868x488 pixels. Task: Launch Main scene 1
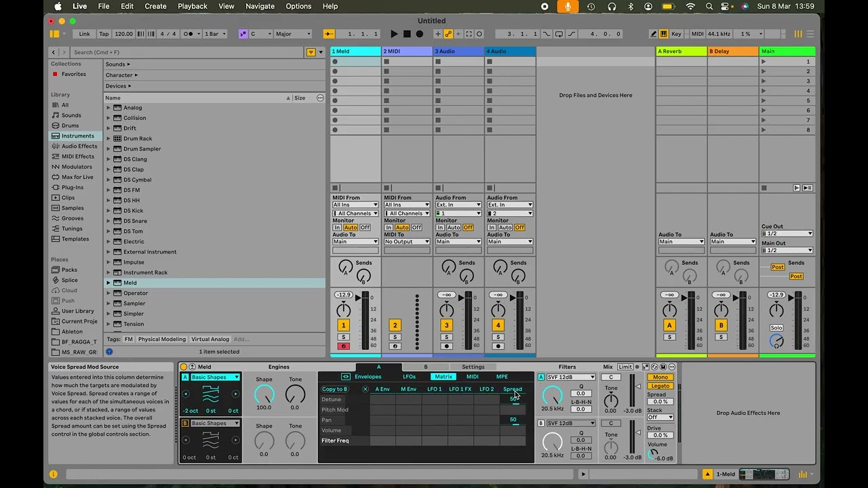[x=764, y=62]
